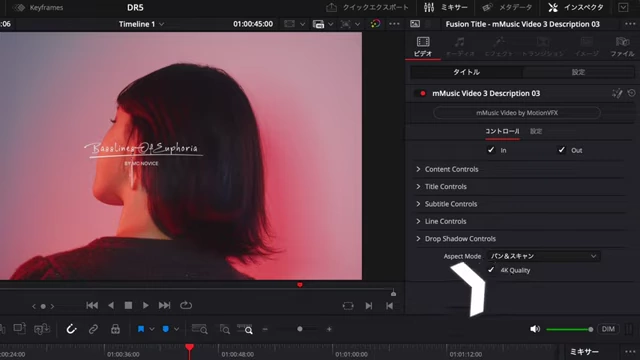The image size is (640, 360).
Task: Open the Aspect Mode dropdown
Action: tap(543, 256)
